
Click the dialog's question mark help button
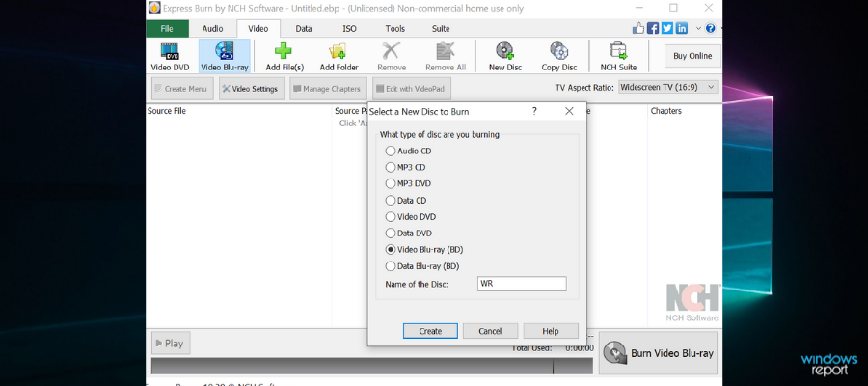coord(534,111)
